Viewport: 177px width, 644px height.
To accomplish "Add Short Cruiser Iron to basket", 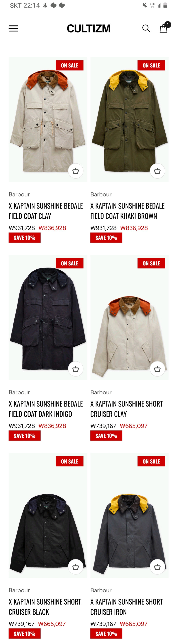I will (157, 567).
